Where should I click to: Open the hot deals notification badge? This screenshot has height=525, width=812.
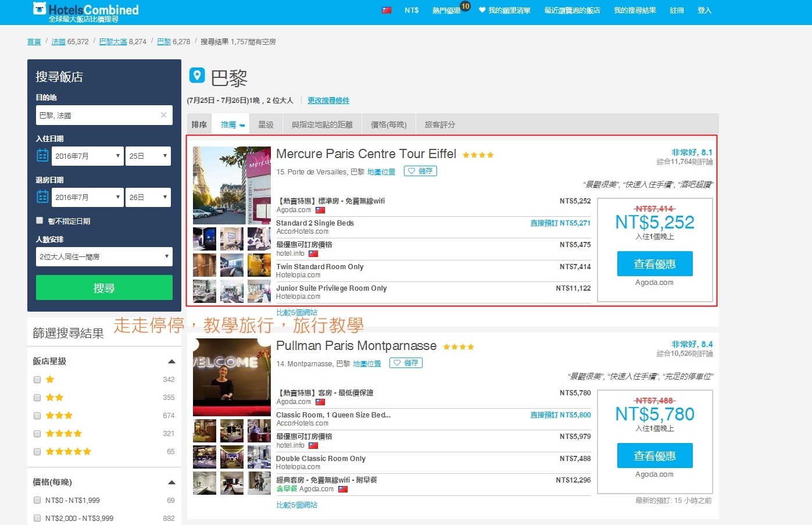(465, 6)
